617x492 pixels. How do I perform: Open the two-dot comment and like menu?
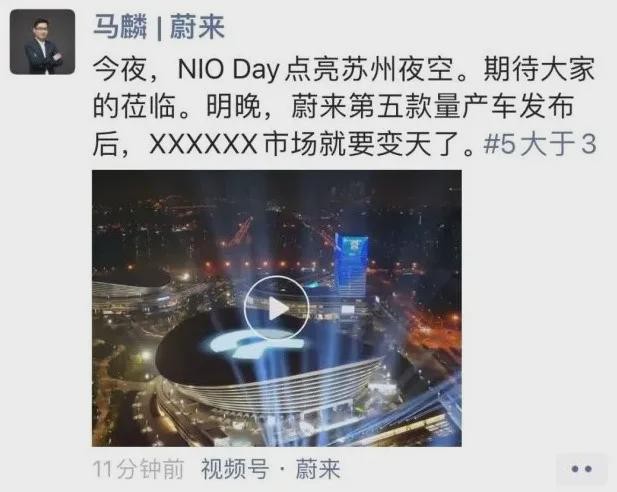(x=581, y=469)
